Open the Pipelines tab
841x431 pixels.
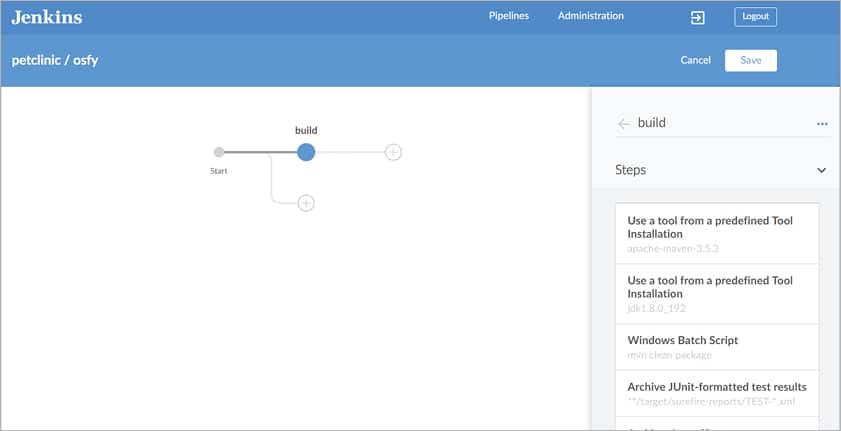pyautogui.click(x=509, y=16)
